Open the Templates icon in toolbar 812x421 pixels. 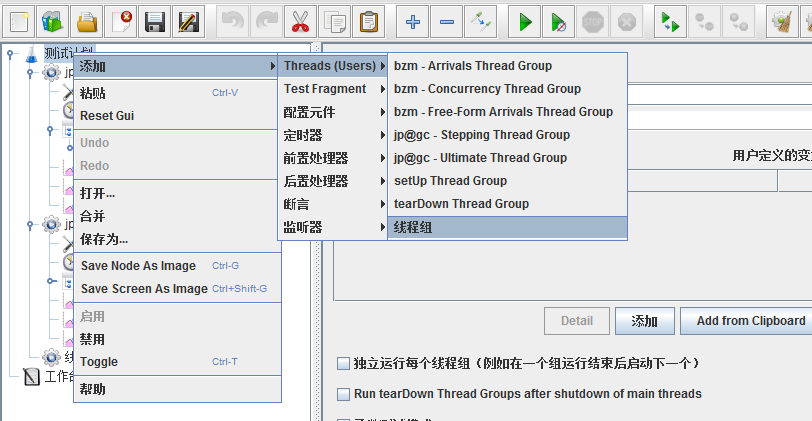coord(52,20)
